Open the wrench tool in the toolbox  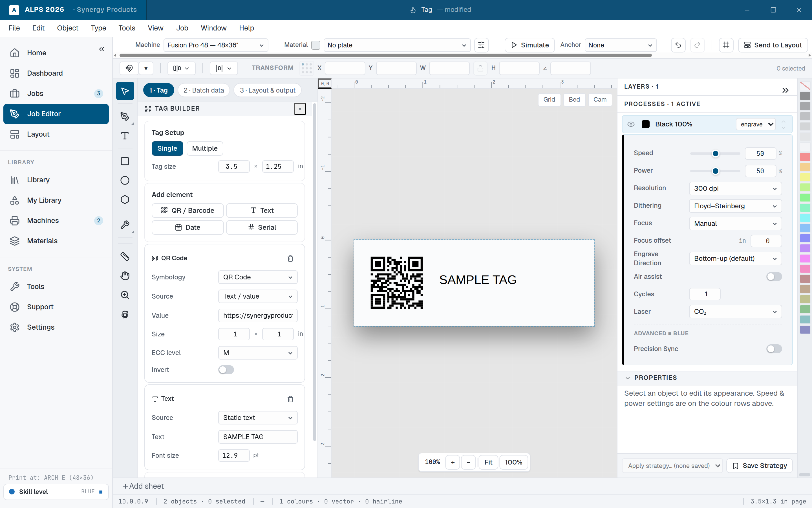pyautogui.click(x=125, y=225)
